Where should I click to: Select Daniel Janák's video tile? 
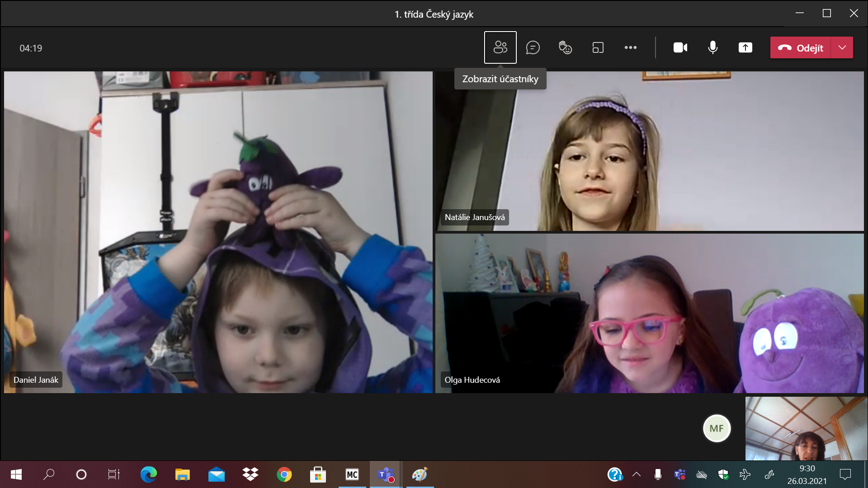(218, 232)
